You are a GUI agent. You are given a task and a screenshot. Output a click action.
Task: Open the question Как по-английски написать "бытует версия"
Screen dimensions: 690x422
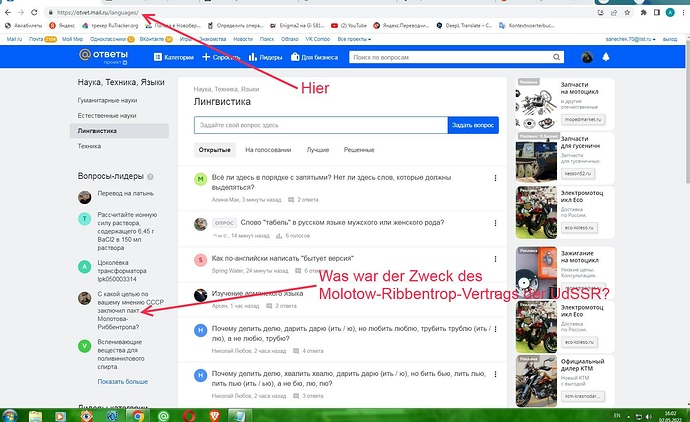coord(283,259)
